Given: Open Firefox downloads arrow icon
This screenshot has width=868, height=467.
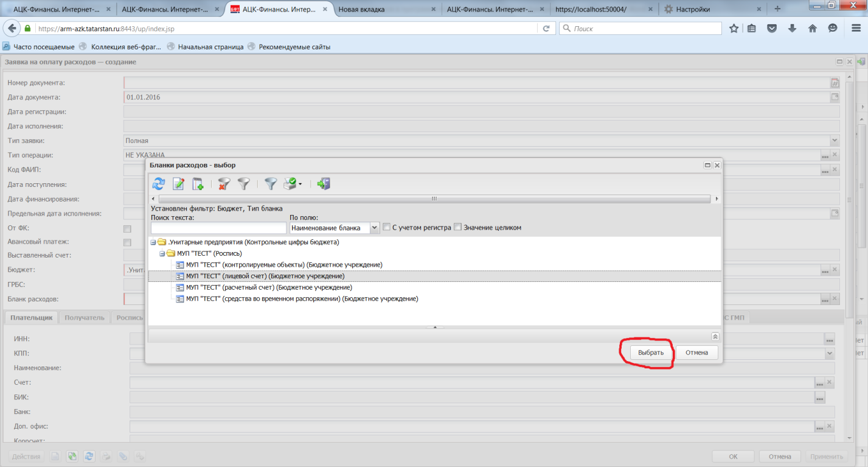Looking at the screenshot, I should 792,29.
